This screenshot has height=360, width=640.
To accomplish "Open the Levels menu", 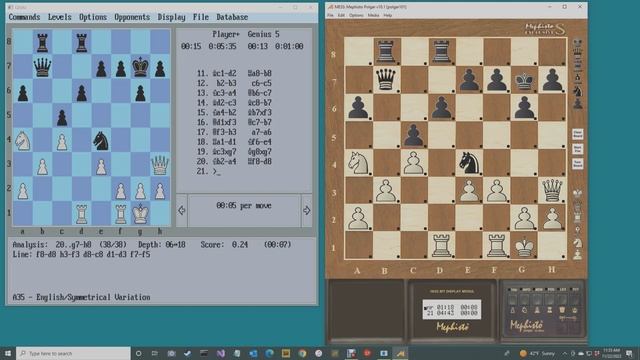I will point(60,17).
